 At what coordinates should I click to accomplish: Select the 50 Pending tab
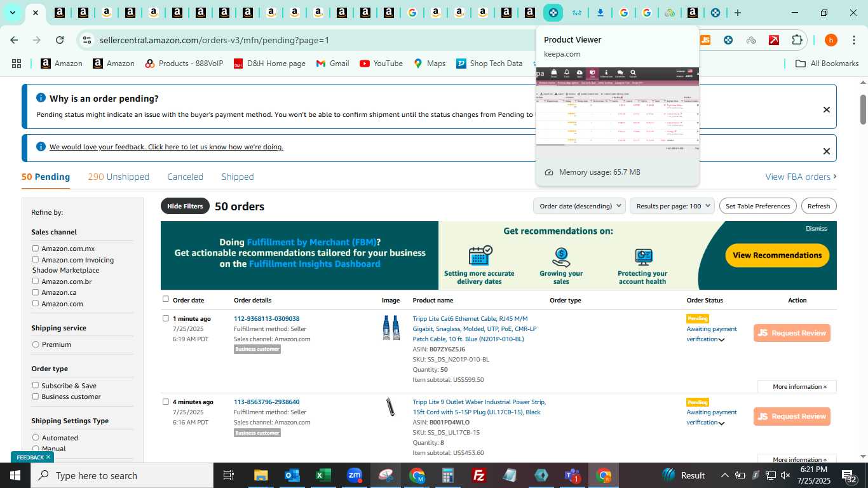click(x=46, y=177)
